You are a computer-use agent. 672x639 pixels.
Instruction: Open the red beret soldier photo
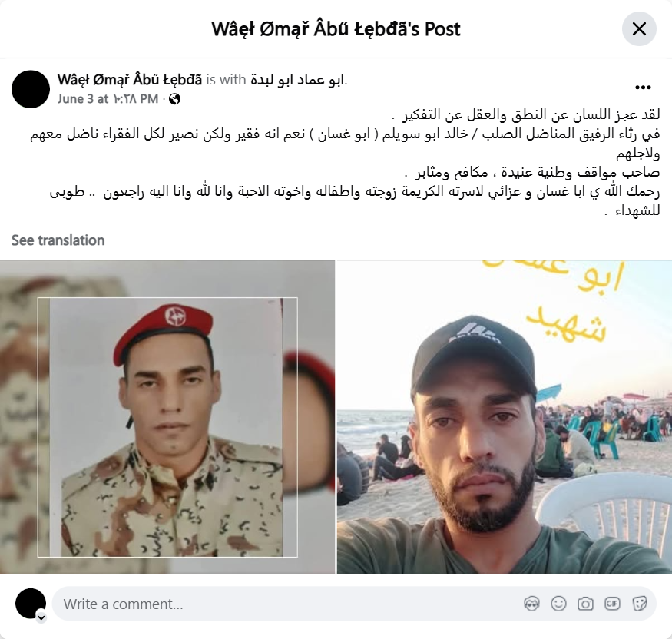click(167, 416)
